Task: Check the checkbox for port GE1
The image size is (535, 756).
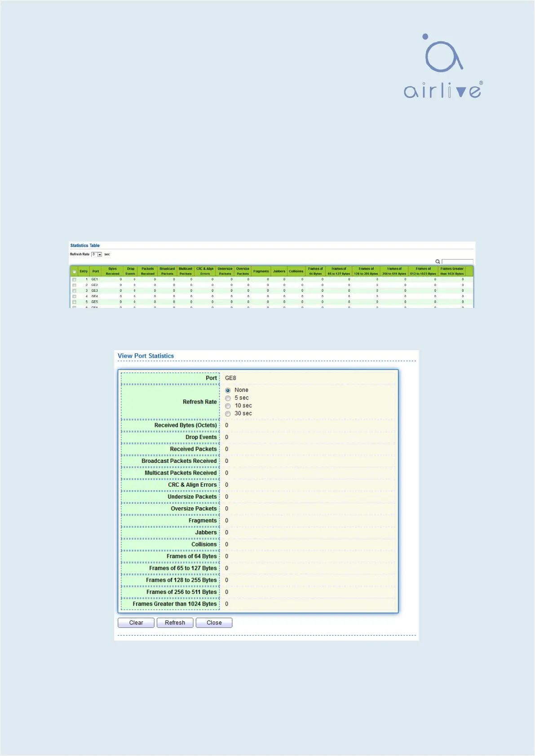Action: pos(75,280)
